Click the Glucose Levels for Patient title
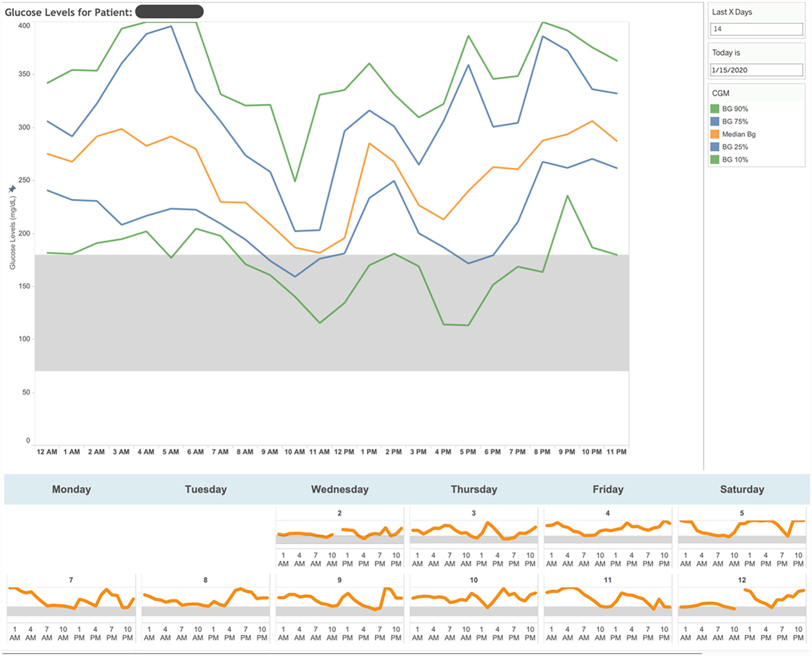Image resolution: width=812 pixels, height=656 pixels. [x=68, y=12]
